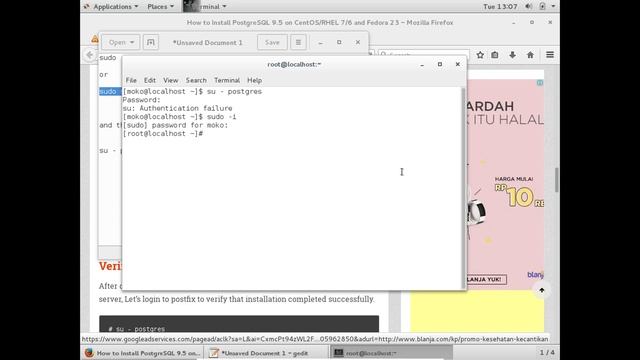Click the pink Wardah advertisement banner
Viewport: 640px width, 360px height.
coord(505,184)
